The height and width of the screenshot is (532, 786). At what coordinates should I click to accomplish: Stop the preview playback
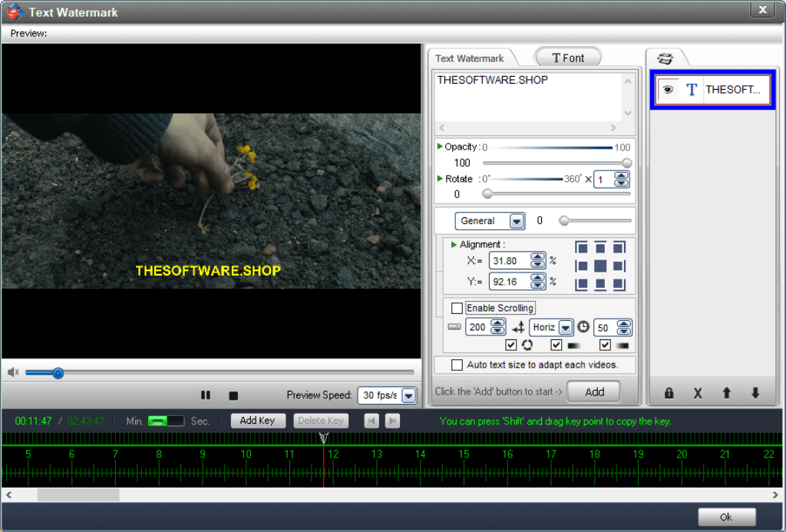click(233, 395)
